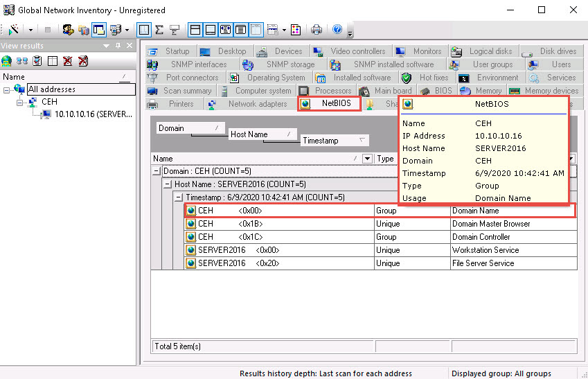Screen dimensions: 588x379
Task: Open the View results panel dropdown arrow
Action: point(106,46)
